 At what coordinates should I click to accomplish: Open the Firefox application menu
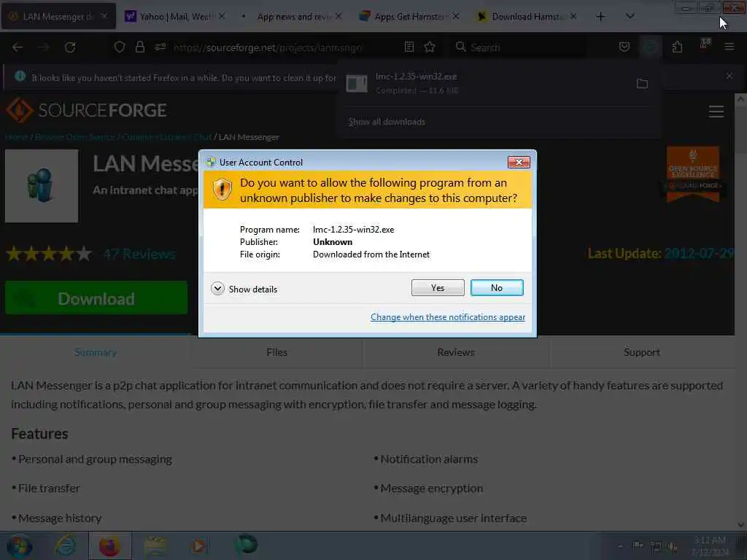729,47
